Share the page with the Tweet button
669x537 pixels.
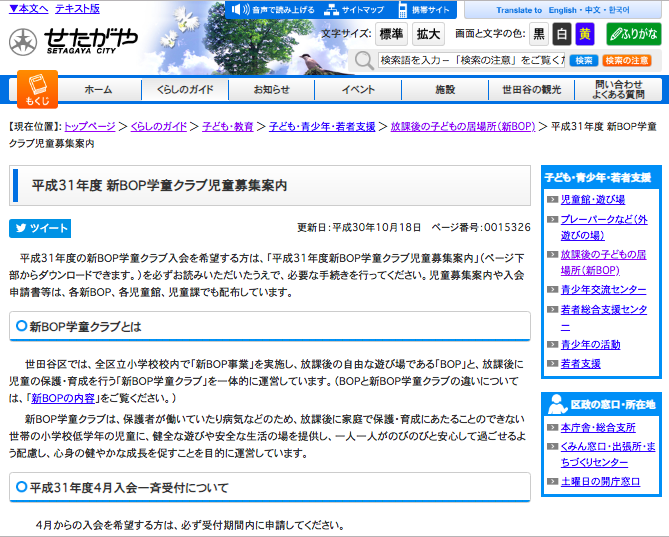point(40,228)
